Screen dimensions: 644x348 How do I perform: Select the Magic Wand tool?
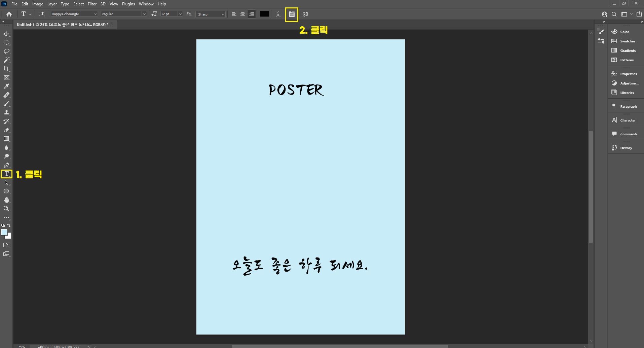6,60
